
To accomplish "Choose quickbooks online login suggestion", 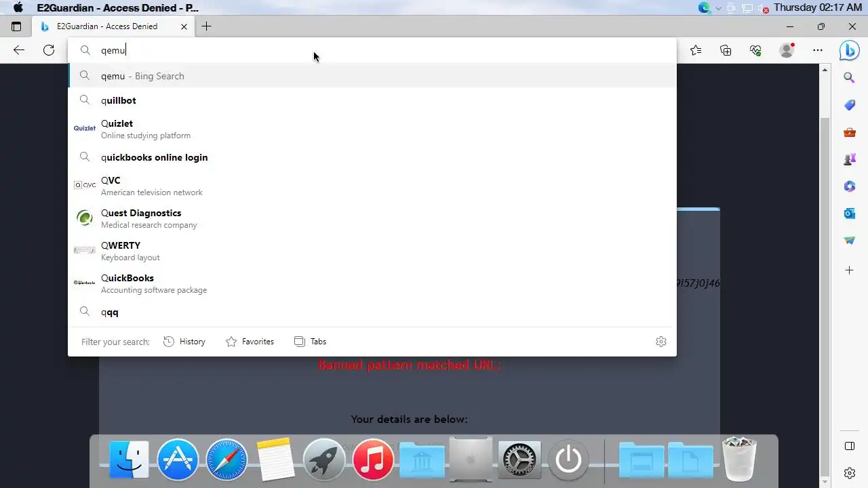I will (x=372, y=157).
